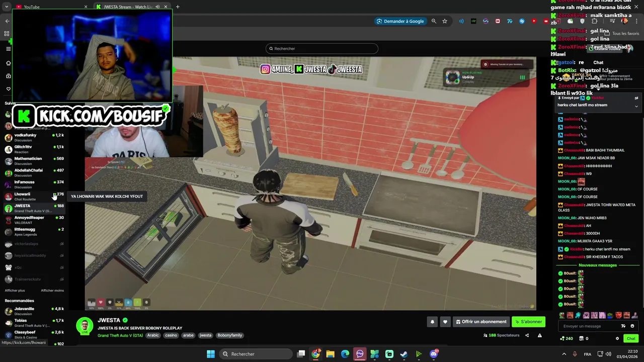Image resolution: width=644 pixels, height=362 pixels.
Task: Click the report warning triangle icon
Action: (540, 335)
